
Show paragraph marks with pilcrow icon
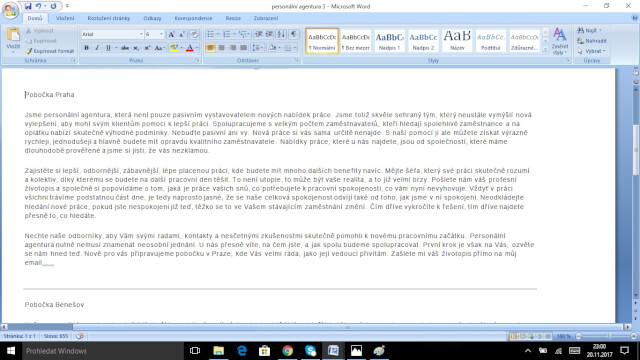click(293, 34)
